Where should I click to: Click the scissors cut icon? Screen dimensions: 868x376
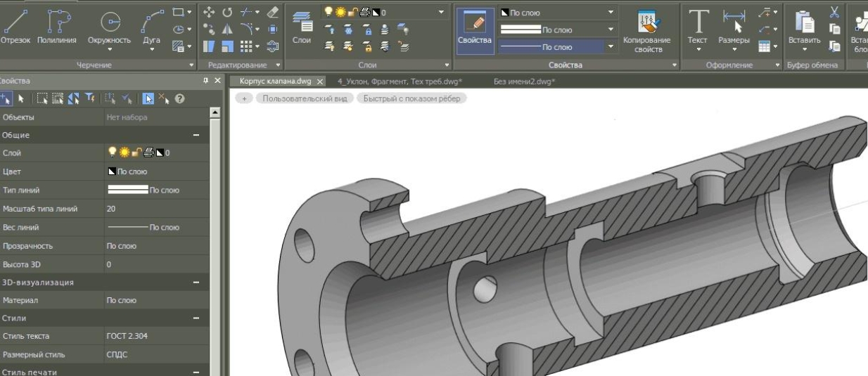[x=835, y=12]
